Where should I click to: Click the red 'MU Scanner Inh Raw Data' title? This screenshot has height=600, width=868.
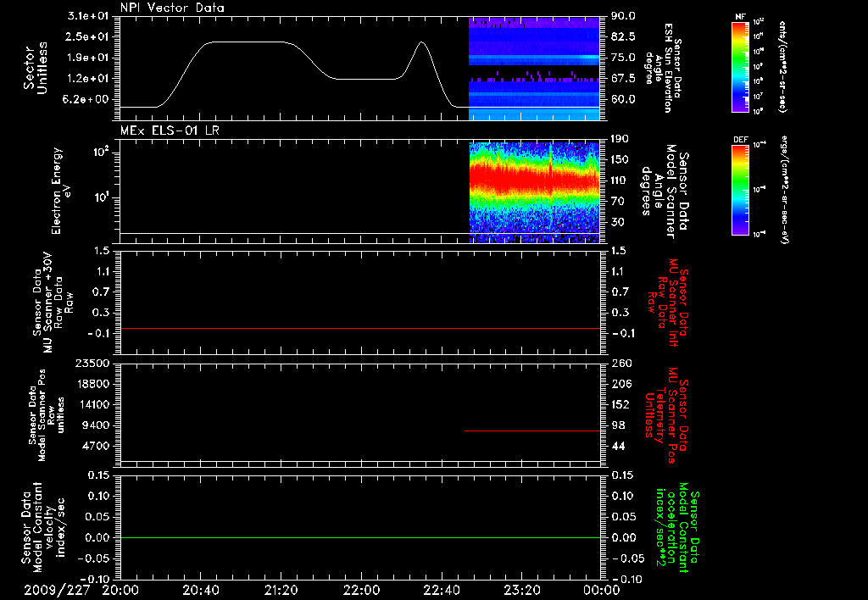668,303
